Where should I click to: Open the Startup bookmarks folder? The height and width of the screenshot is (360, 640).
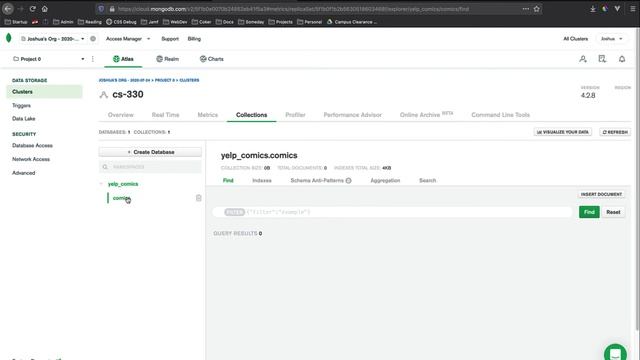pos(16,22)
